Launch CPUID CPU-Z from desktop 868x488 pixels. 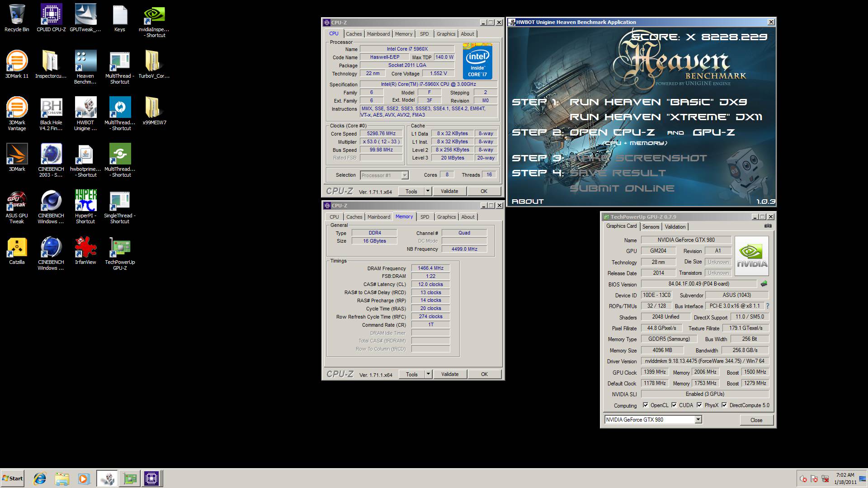pos(51,18)
